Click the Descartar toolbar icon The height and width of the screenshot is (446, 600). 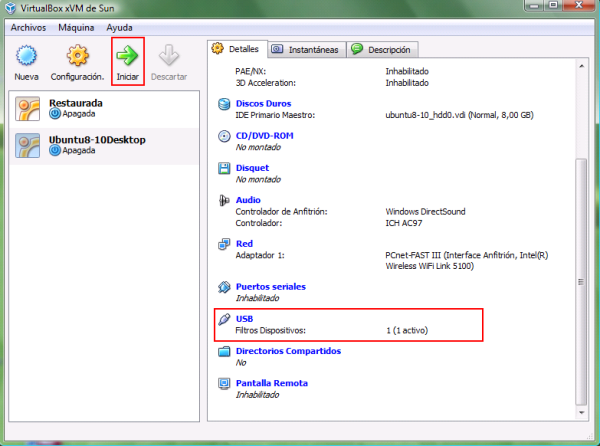click(169, 55)
